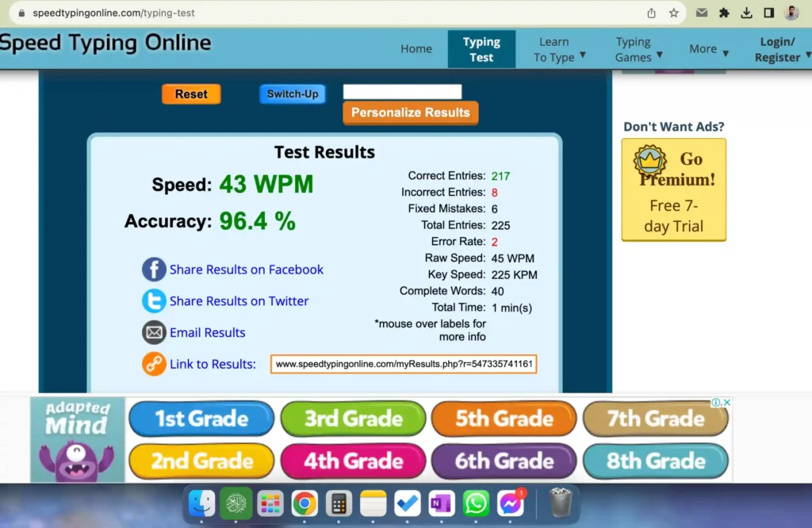
Task: Click the email envelope icon
Action: click(154, 332)
